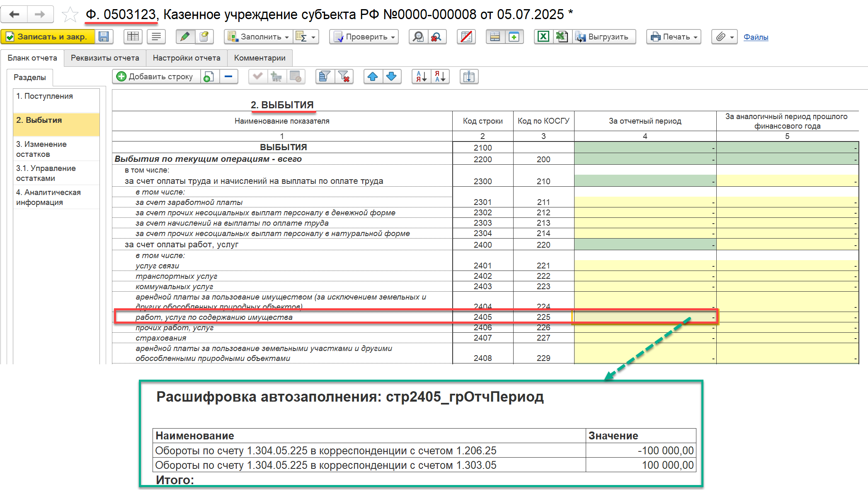868x490 pixels.
Task: Select section 3. Изменение остатков
Action: point(41,149)
